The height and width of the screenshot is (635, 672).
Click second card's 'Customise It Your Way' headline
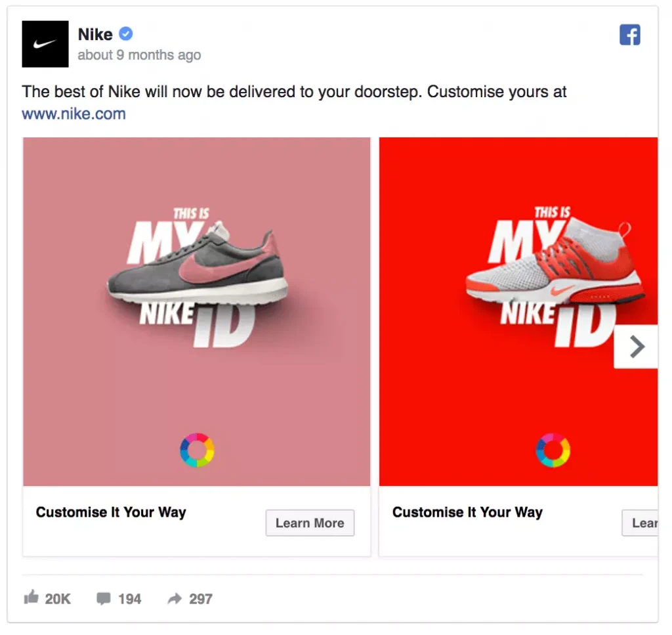[x=467, y=512]
